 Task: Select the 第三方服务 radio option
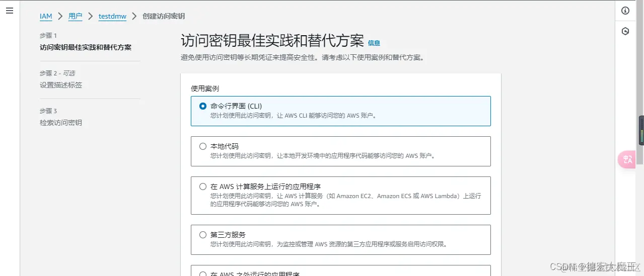click(203, 235)
